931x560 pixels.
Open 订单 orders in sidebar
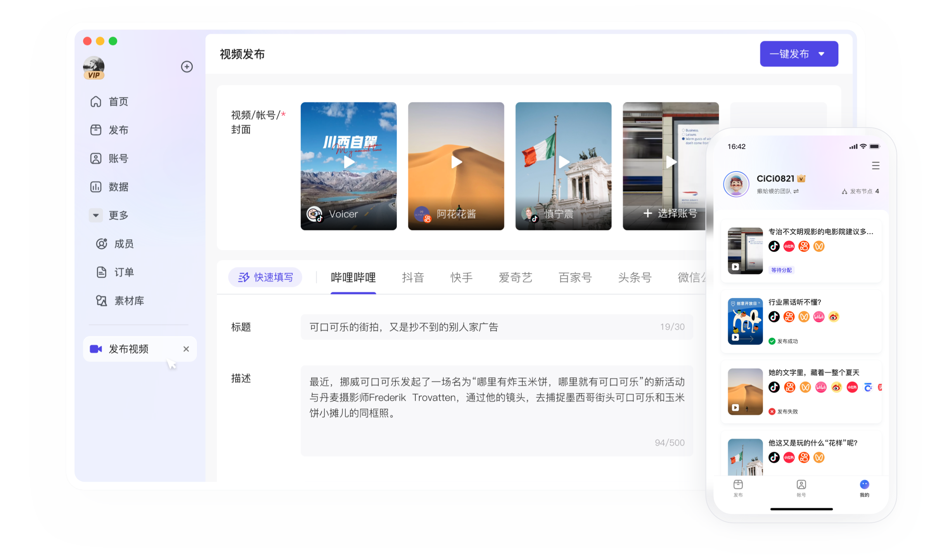click(102, 272)
